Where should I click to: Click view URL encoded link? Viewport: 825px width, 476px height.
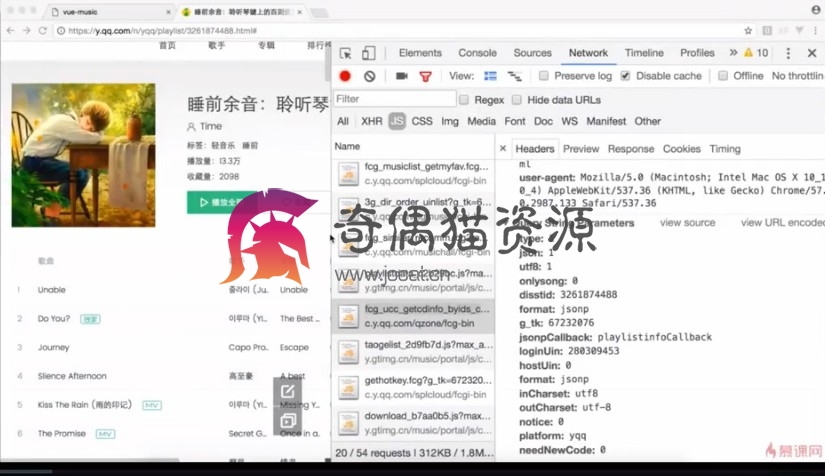tap(782, 222)
